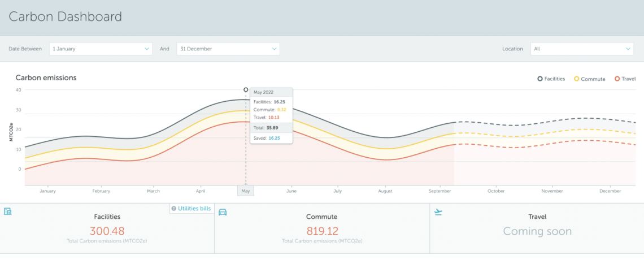Click December on the month axis
The height and width of the screenshot is (259, 644).
click(x=610, y=191)
